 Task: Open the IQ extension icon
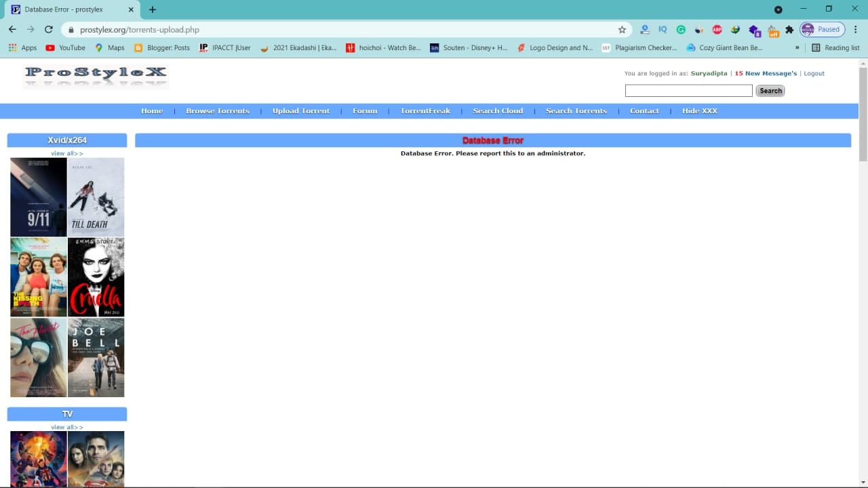(x=663, y=30)
